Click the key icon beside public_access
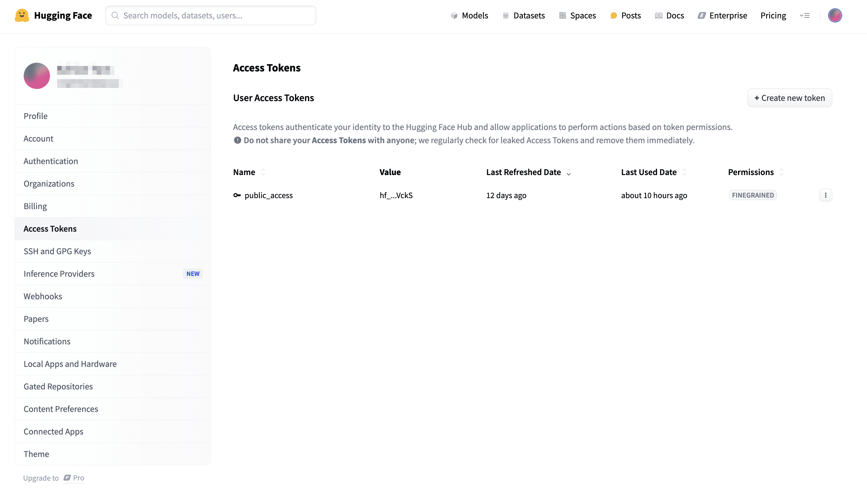This screenshot has height=504, width=867. (237, 195)
